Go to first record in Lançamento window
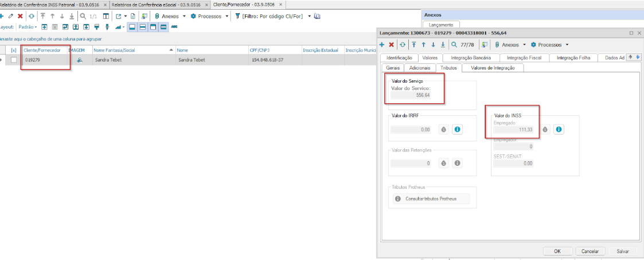 coord(413,44)
